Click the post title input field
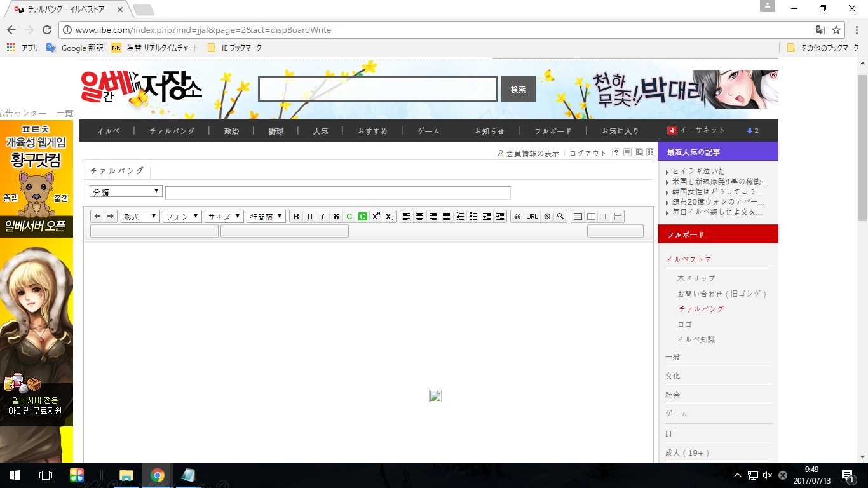Image resolution: width=868 pixels, height=488 pixels. coord(337,193)
